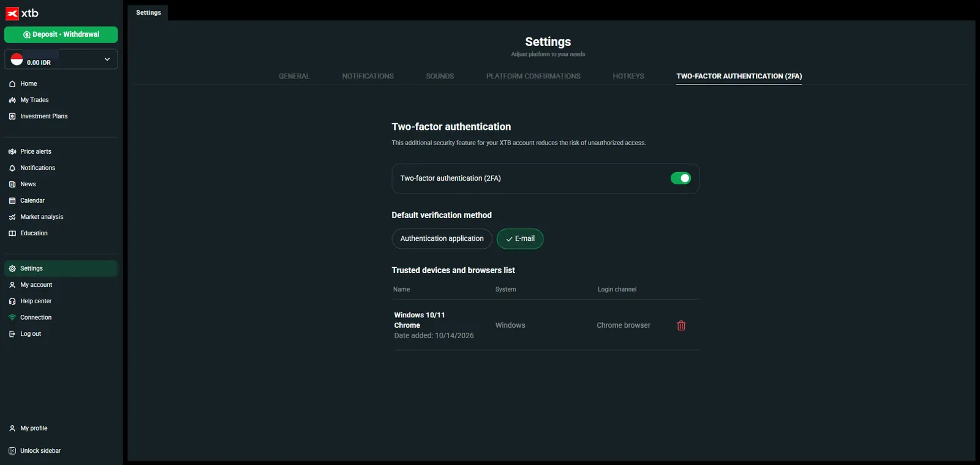Click the Trusted devices and browsers list heading

point(453,270)
